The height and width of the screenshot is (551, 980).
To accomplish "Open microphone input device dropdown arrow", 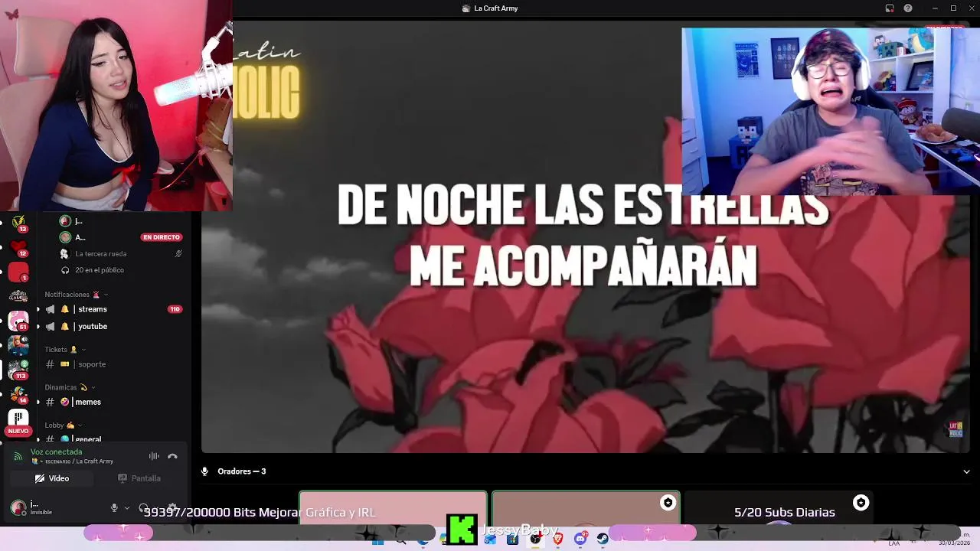I will (127, 507).
